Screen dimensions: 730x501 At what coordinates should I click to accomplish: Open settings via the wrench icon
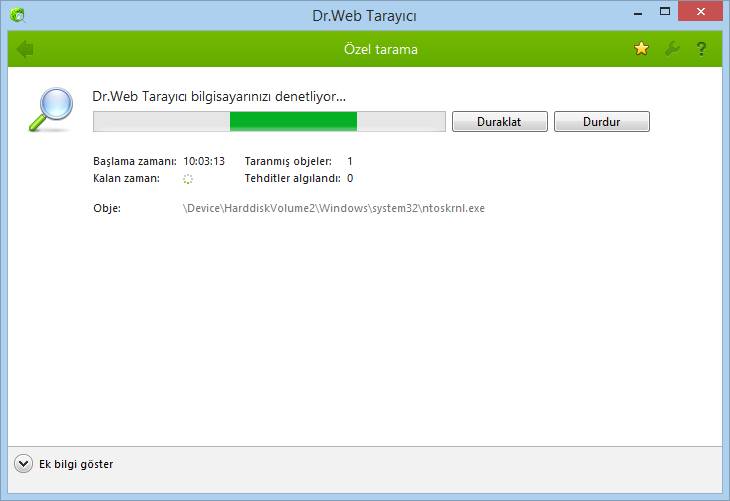click(672, 49)
